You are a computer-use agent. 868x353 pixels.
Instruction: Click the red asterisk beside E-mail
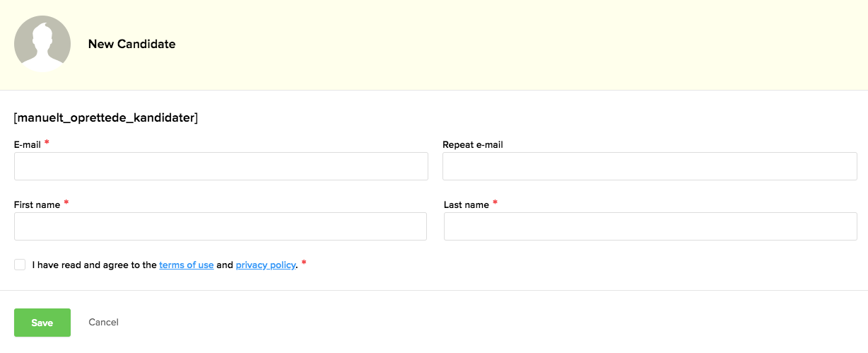pos(47,143)
